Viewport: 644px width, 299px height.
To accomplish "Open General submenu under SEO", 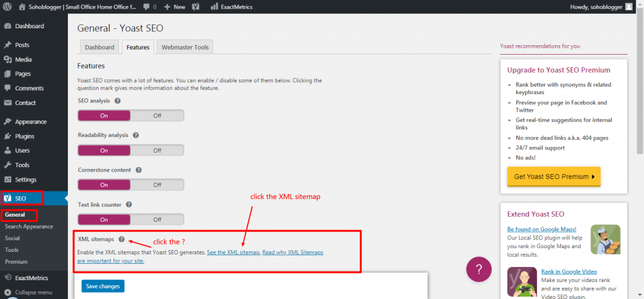I will (15, 214).
